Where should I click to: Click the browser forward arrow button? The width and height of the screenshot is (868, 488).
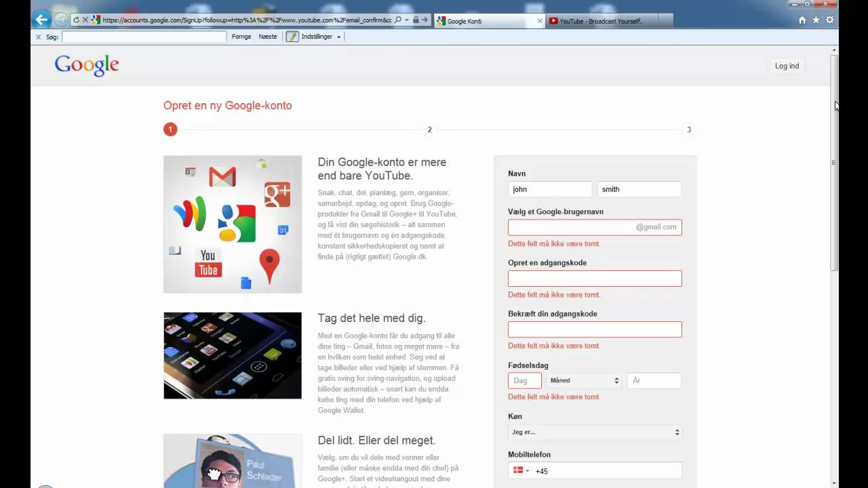click(x=61, y=20)
